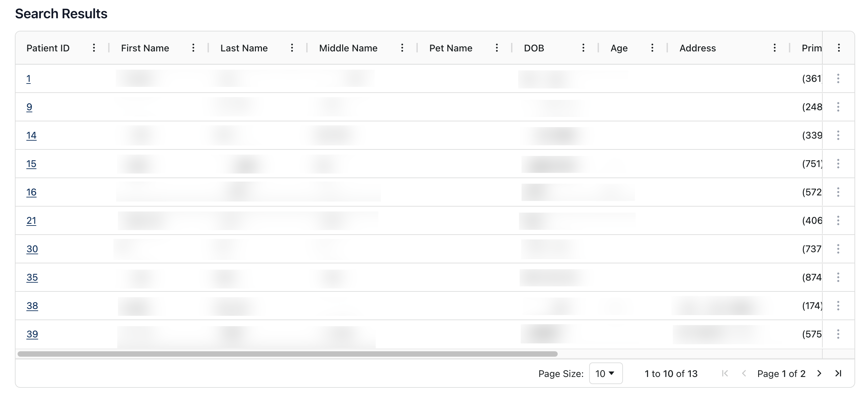Open the DOB column menu icon
868x402 pixels.
(583, 48)
